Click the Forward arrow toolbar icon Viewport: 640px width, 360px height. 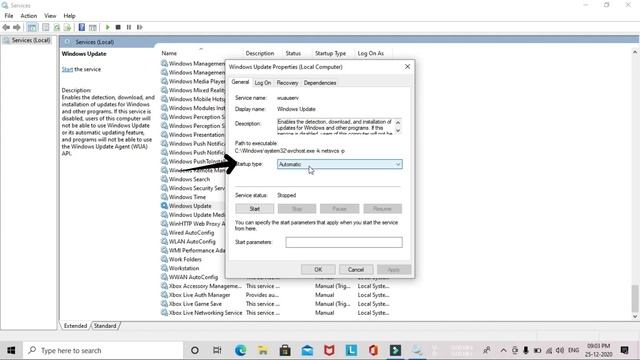pyautogui.click(x=17, y=27)
